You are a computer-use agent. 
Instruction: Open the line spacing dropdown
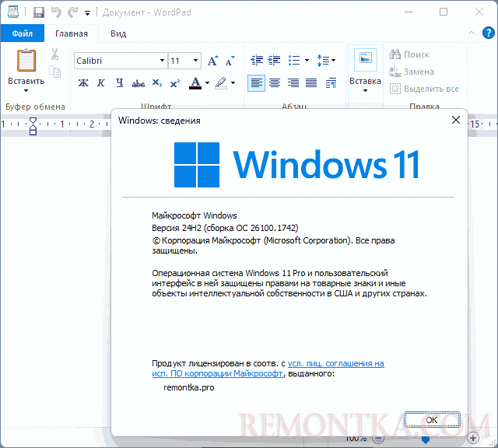pos(326,60)
